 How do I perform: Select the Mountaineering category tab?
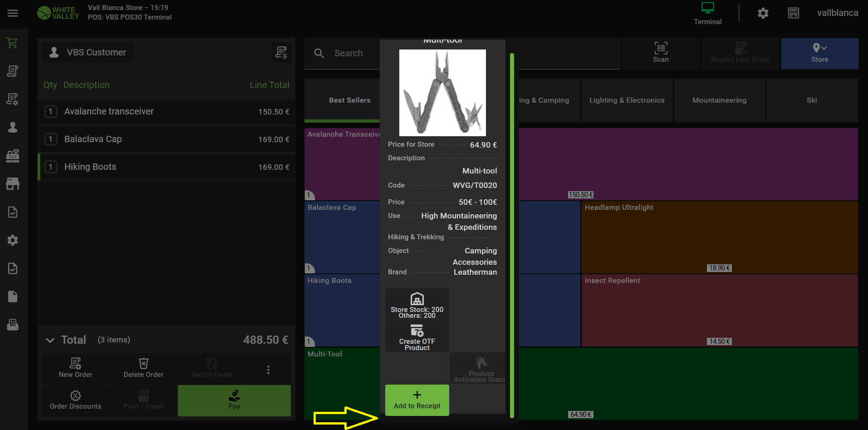coord(719,100)
